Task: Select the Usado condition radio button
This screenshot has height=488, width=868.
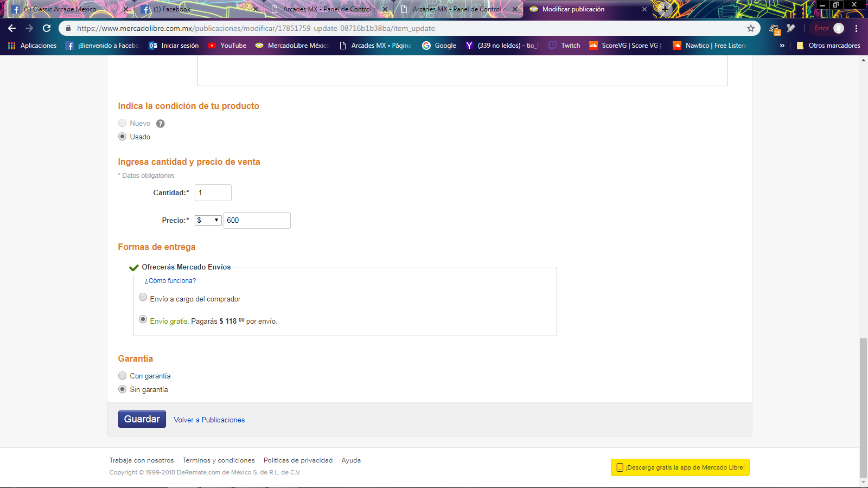Action: coord(123,137)
